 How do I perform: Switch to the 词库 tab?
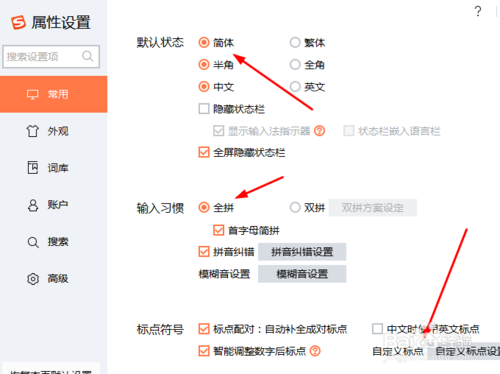[x=54, y=168]
